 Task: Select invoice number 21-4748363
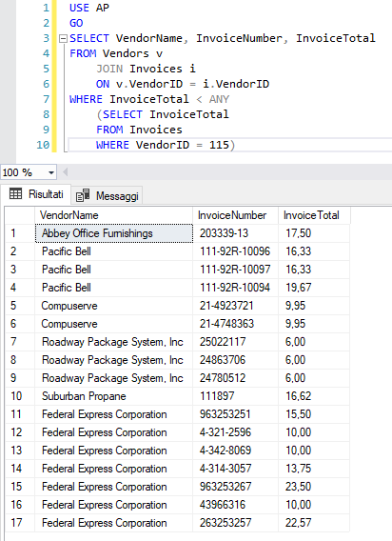point(235,324)
